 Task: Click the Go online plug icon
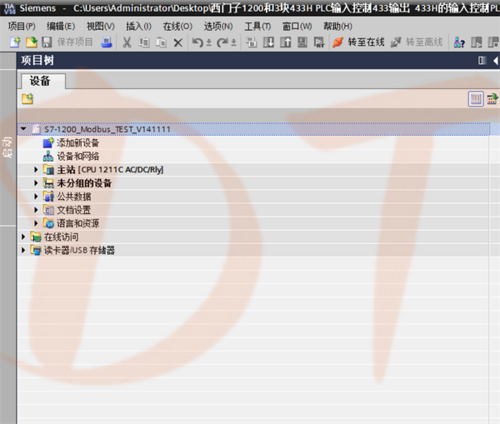(x=338, y=42)
